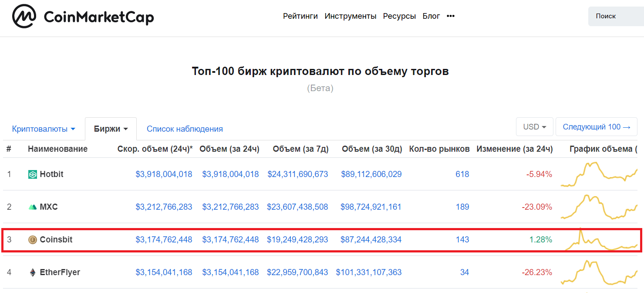
Task: Click rank number 1 in Hotbit row
Action: pos(9,174)
